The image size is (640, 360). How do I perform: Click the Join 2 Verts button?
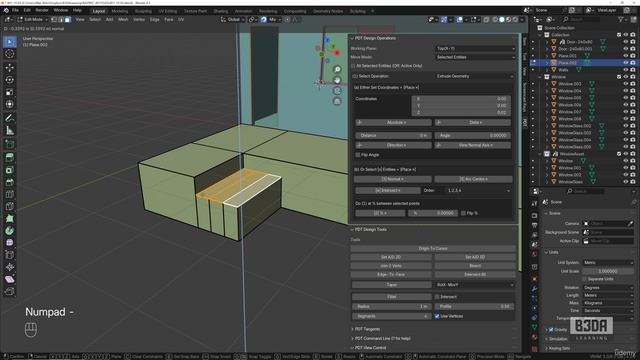point(391,266)
